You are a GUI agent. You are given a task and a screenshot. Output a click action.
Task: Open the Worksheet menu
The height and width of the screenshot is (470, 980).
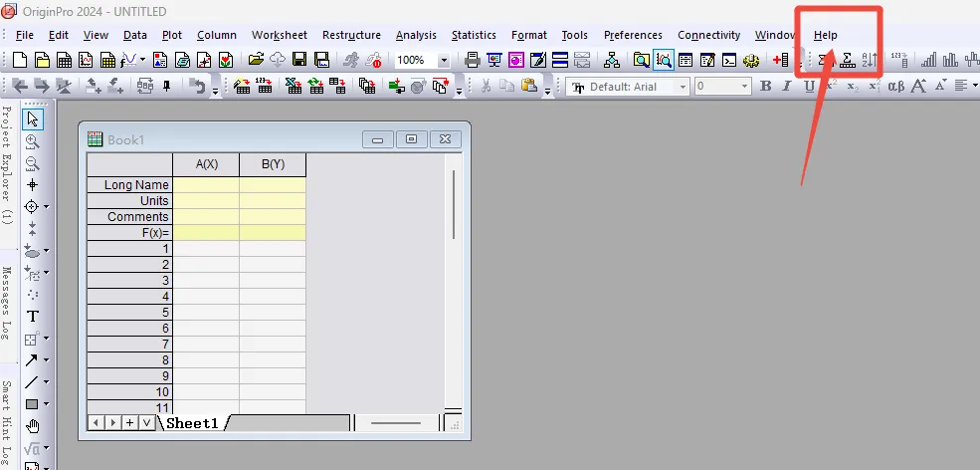click(x=280, y=35)
